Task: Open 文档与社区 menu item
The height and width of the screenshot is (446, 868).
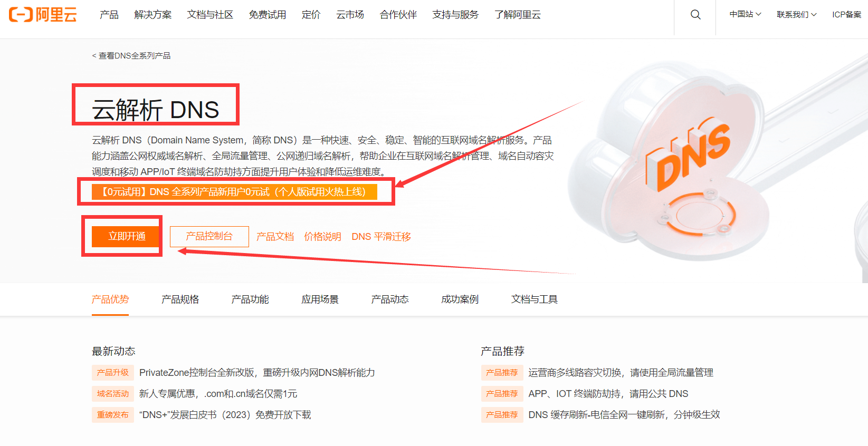Action: [210, 15]
